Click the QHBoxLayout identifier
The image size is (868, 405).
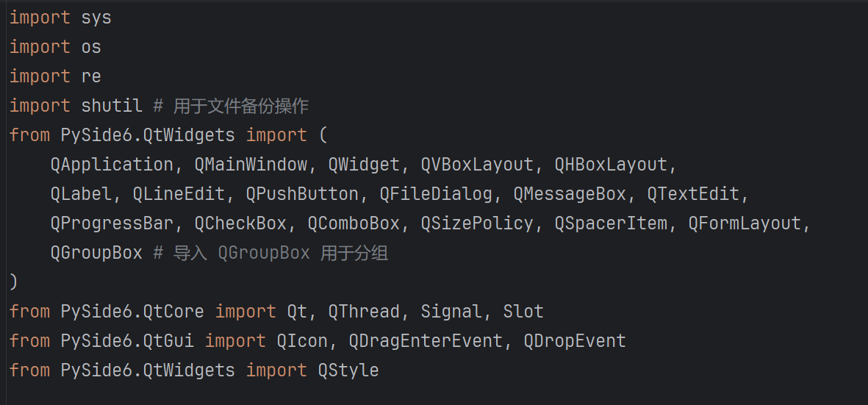(610, 165)
